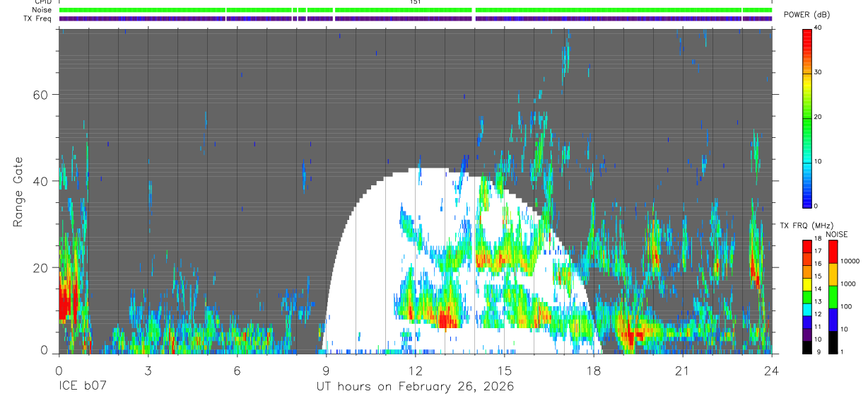
Task: Click the UT hours on February 26, 2026 title
Action: coord(415,387)
